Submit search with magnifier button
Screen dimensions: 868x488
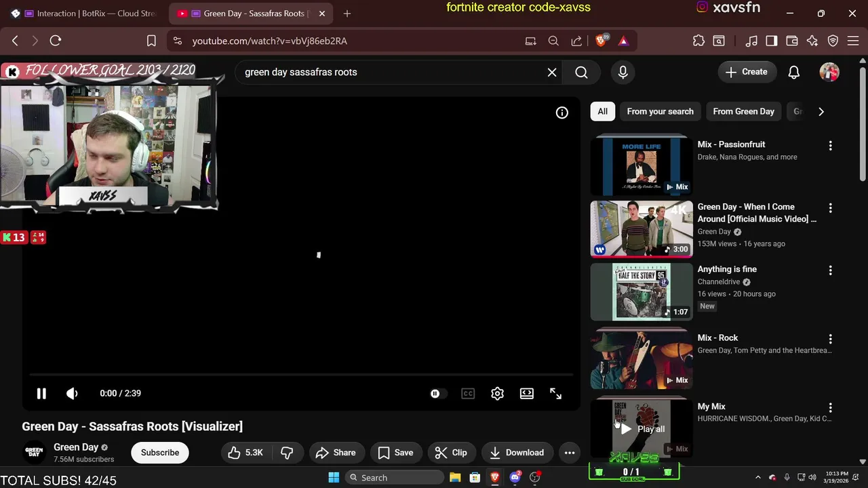[581, 72]
